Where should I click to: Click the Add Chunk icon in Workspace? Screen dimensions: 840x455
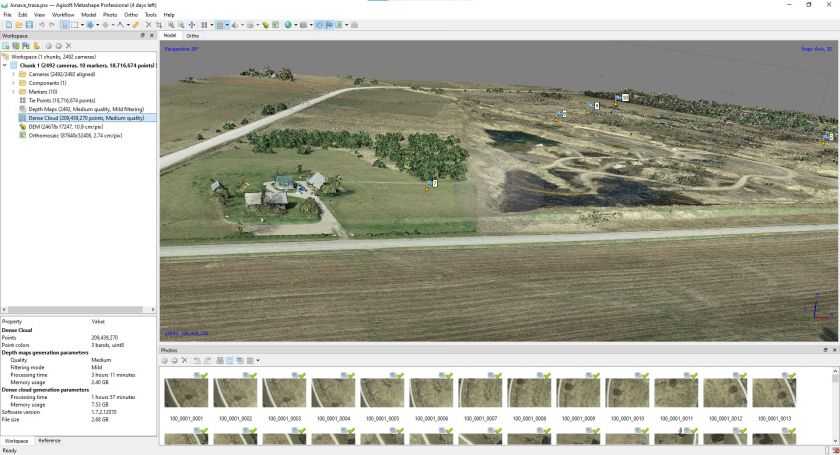pos(5,46)
